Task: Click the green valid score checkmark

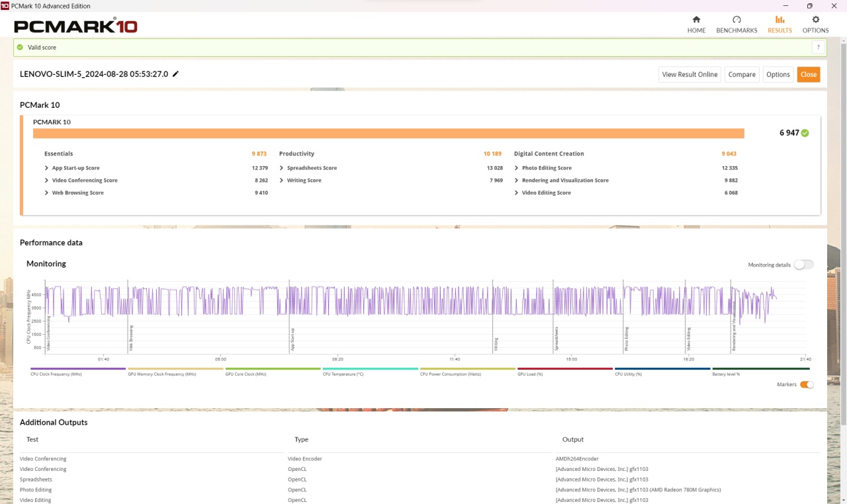Action: (x=20, y=48)
